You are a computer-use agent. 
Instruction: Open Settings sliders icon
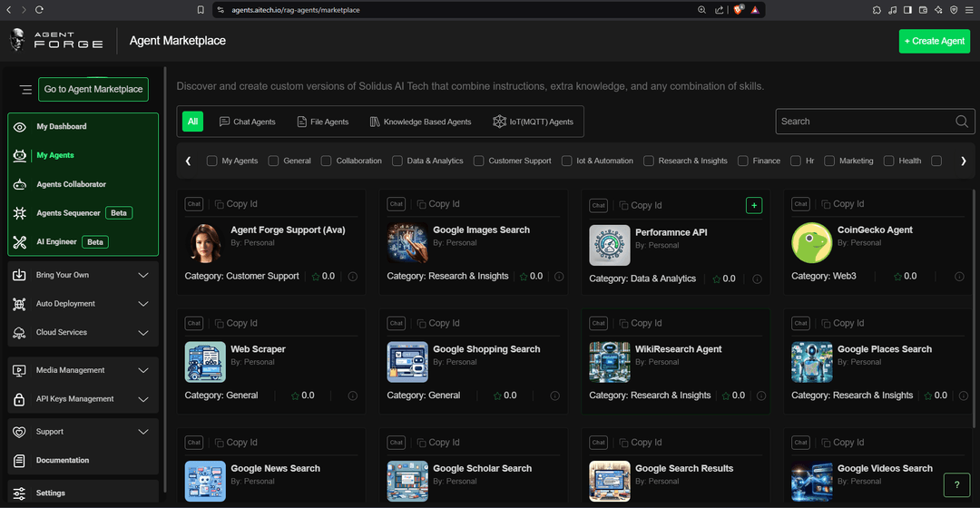click(x=19, y=493)
